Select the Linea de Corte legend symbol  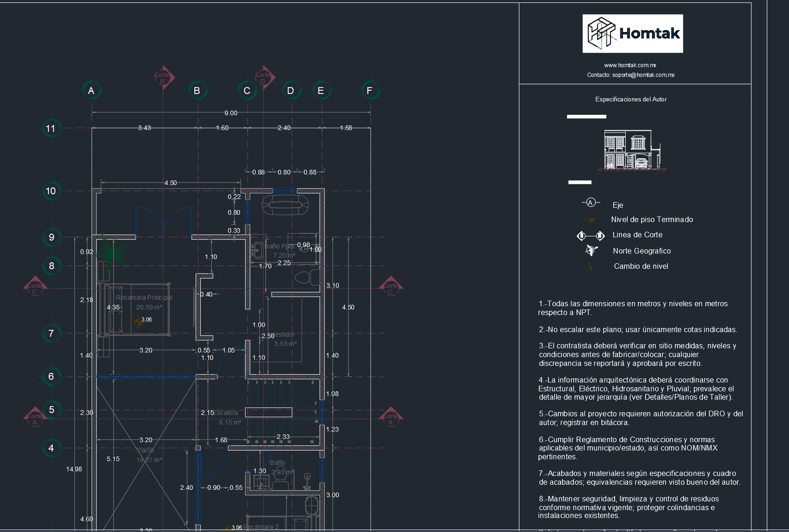click(x=590, y=235)
